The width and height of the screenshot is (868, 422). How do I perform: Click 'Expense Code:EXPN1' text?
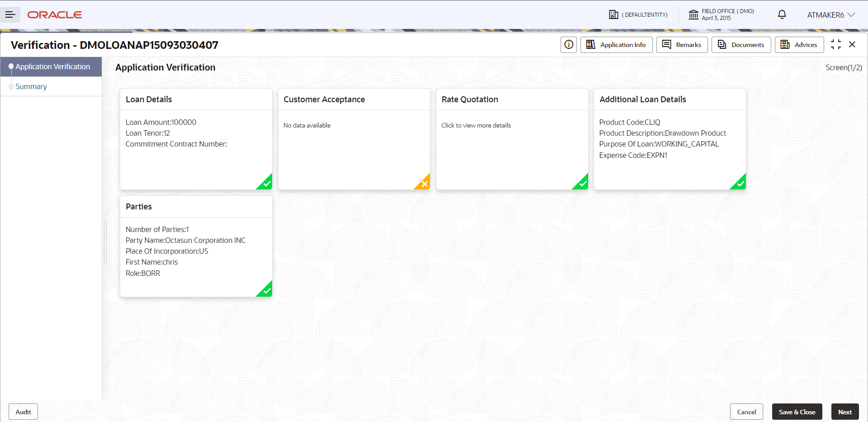(x=633, y=155)
